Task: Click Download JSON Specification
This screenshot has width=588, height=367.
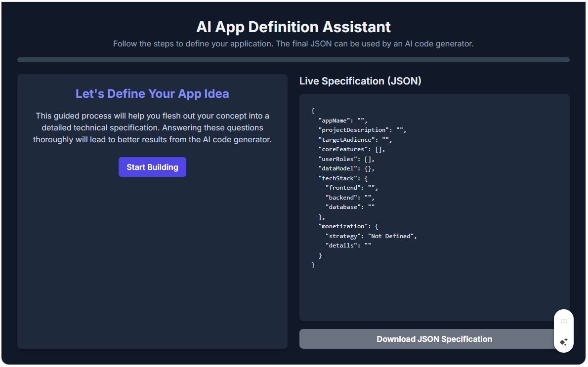Action: (434, 339)
